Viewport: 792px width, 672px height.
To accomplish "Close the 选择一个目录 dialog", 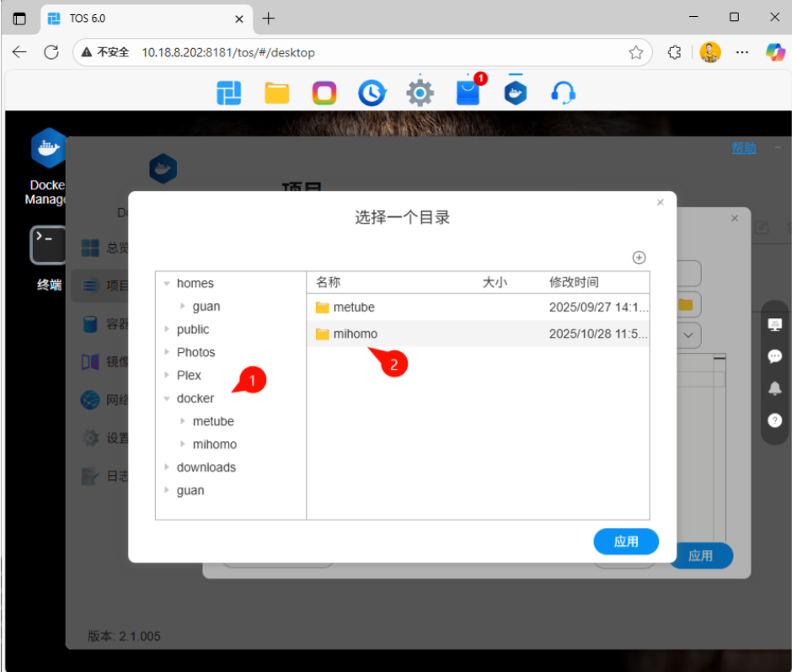I will (x=661, y=202).
